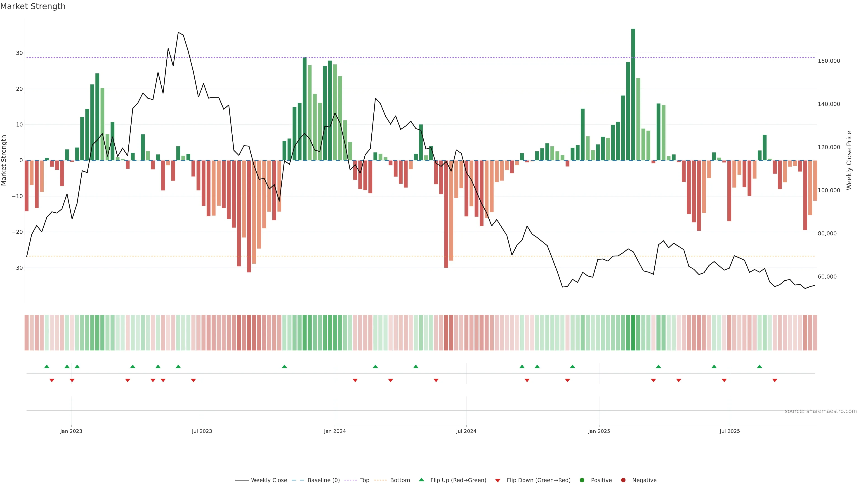Click the rightmost red flip-down triangle marker
Screen dimensions: 868x488
(x=775, y=380)
